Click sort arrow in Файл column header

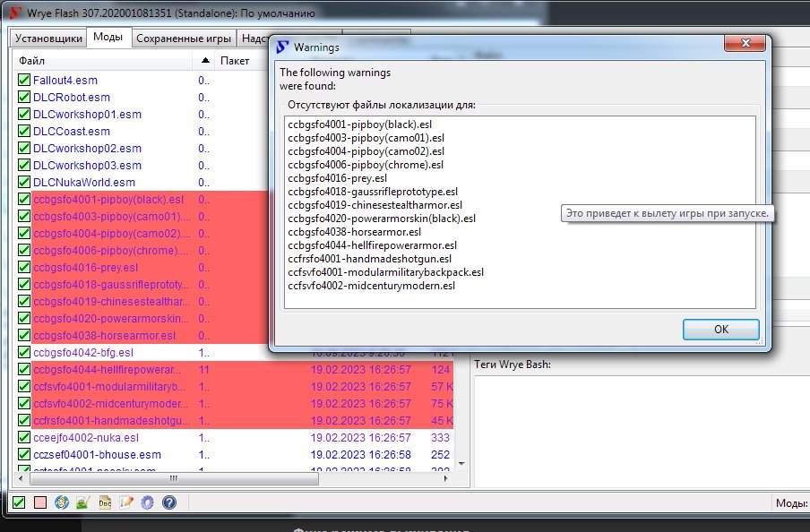click(205, 61)
